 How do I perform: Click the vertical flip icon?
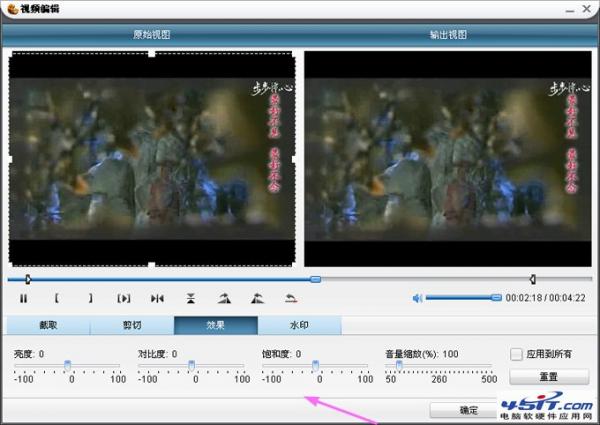191,298
